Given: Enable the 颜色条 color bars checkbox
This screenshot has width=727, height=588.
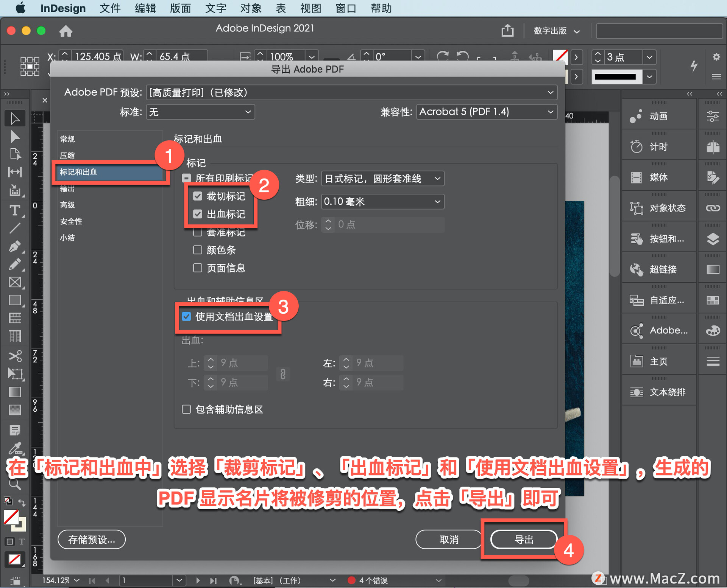Looking at the screenshot, I should pos(198,250).
